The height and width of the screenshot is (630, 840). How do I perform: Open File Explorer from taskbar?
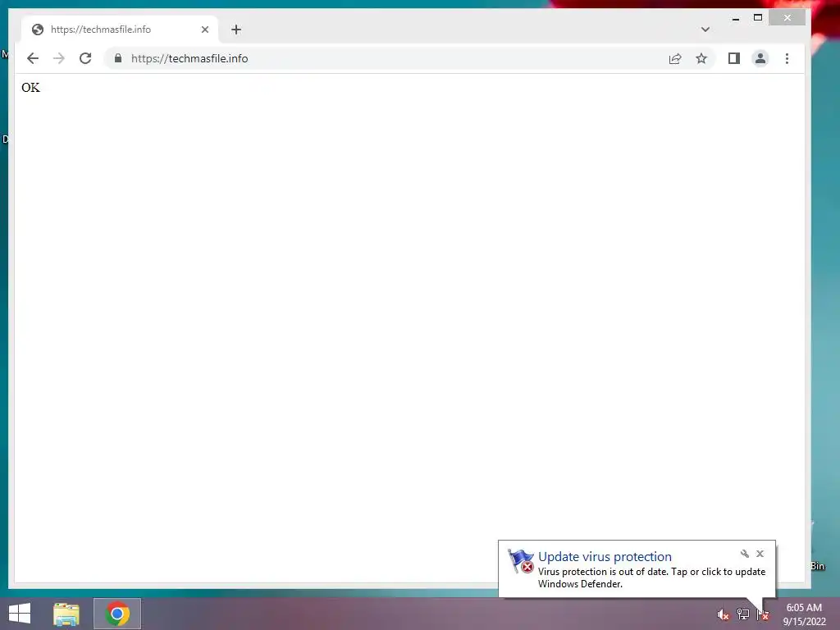point(66,614)
